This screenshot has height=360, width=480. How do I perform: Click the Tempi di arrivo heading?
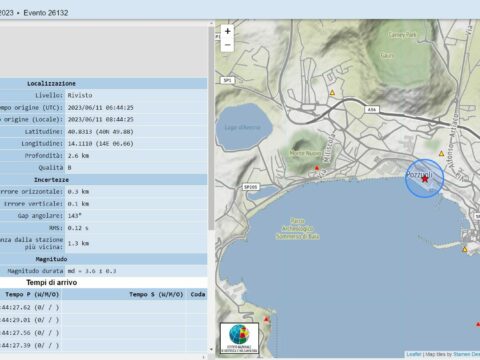(x=52, y=282)
